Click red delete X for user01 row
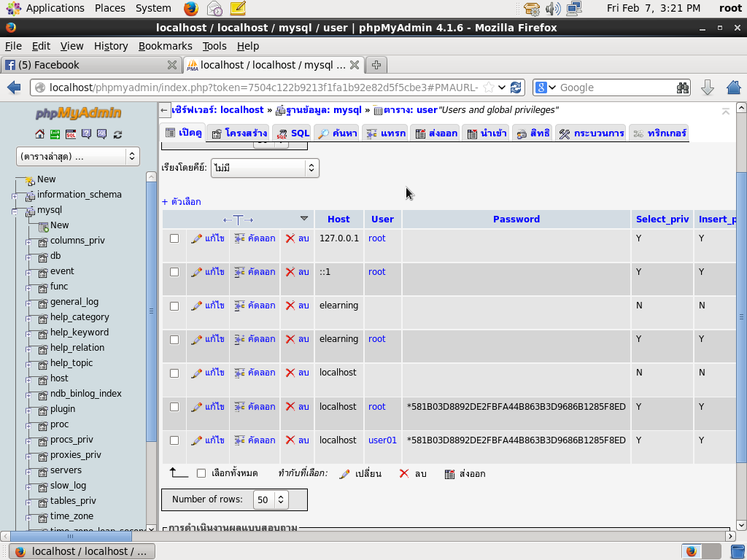This screenshot has width=747, height=560. pyautogui.click(x=290, y=440)
